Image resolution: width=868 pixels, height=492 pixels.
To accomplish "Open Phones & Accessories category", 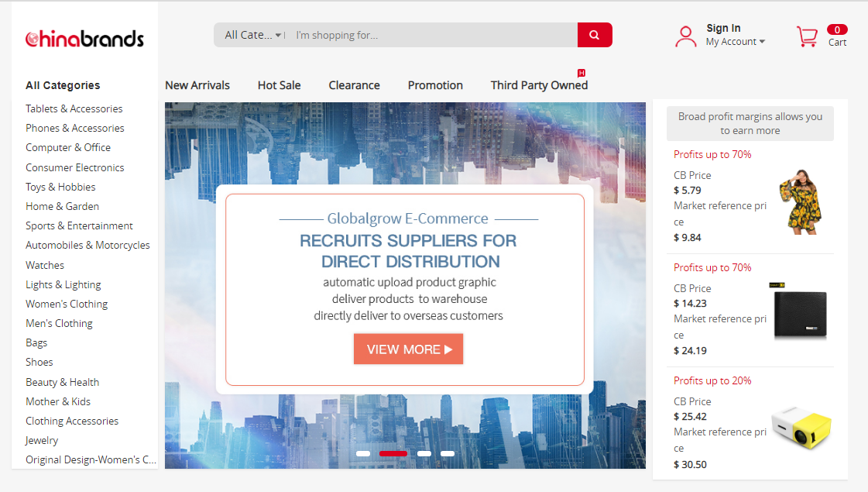I will coord(75,128).
